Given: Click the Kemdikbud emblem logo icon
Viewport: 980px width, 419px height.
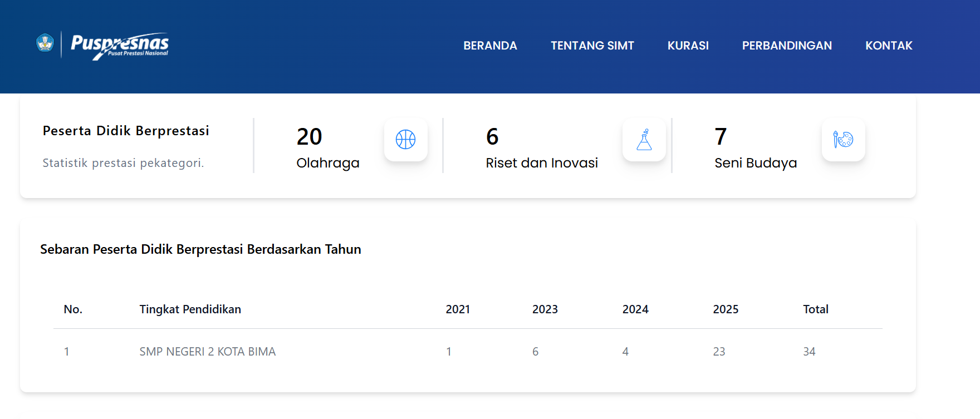Looking at the screenshot, I should (45, 43).
